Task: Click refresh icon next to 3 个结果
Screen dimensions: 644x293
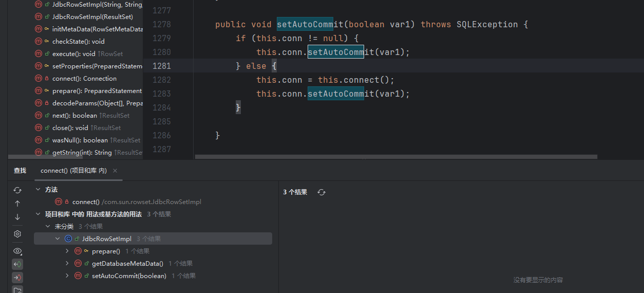Action: tap(321, 192)
